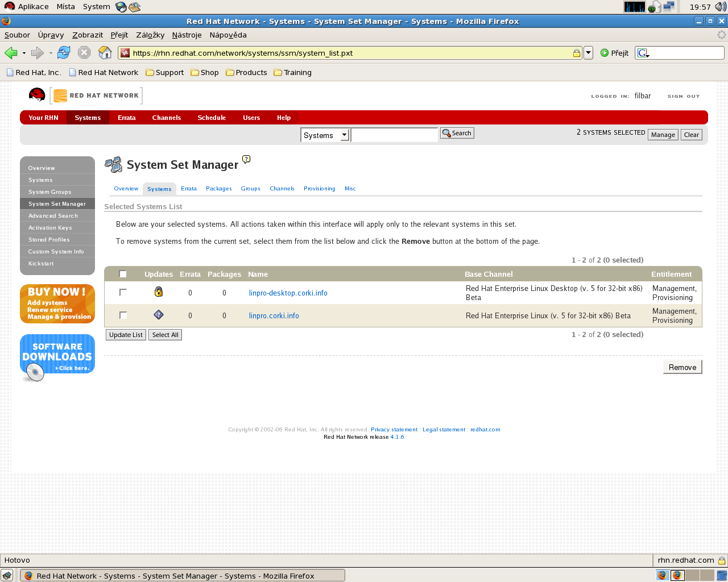Open the Záložky menu

coord(150,35)
